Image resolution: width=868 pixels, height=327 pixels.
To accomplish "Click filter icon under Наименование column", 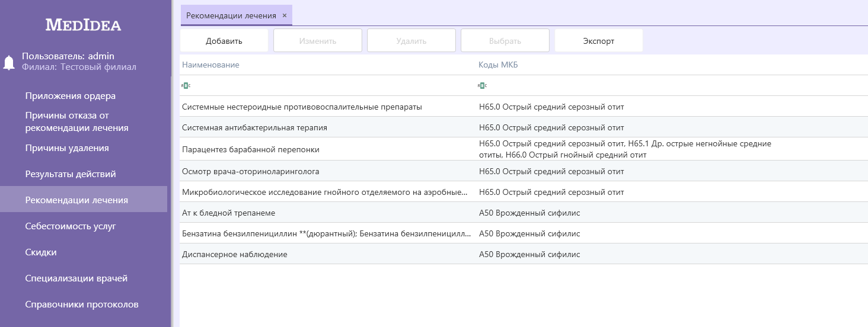I will (x=186, y=86).
